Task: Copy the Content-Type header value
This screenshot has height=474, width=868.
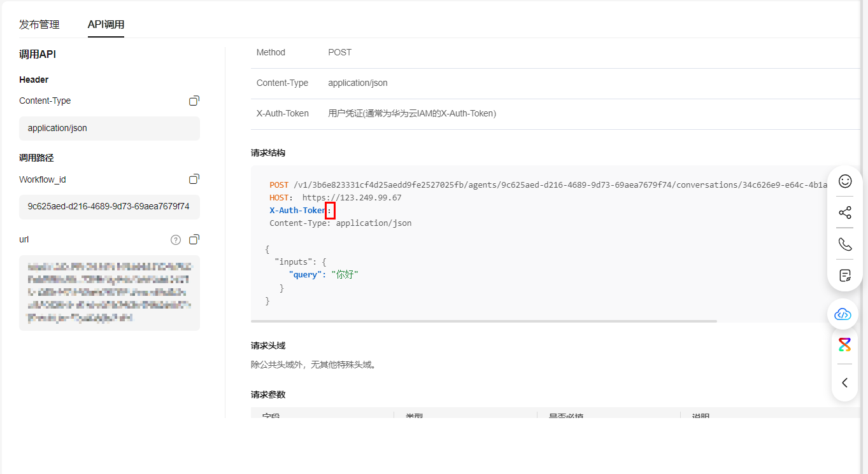Action: tap(194, 101)
